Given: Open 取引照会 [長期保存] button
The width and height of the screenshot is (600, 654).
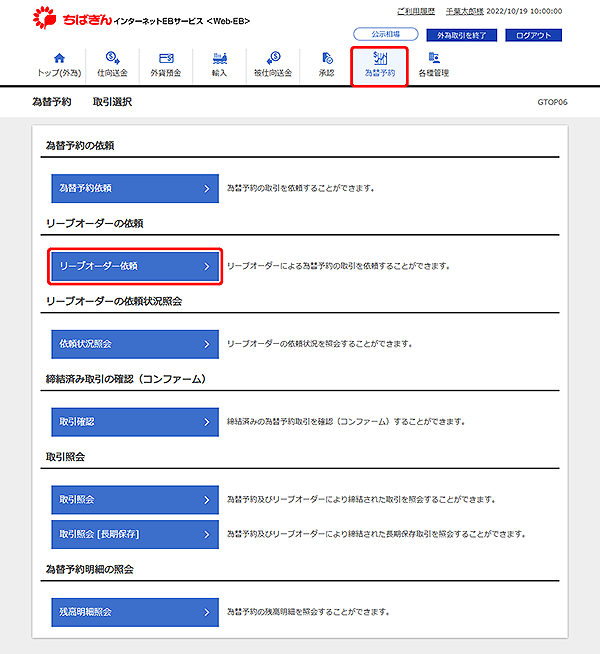Looking at the screenshot, I should pyautogui.click(x=135, y=534).
